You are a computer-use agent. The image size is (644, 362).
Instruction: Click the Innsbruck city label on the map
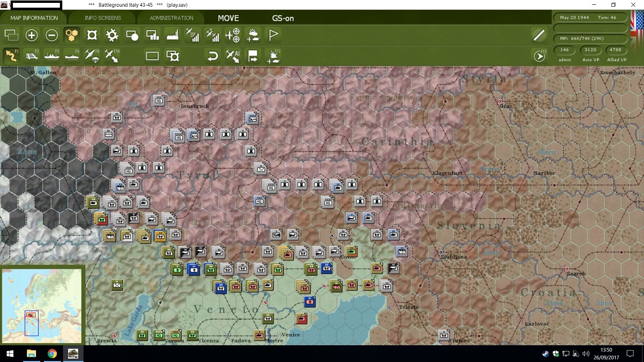coord(195,106)
